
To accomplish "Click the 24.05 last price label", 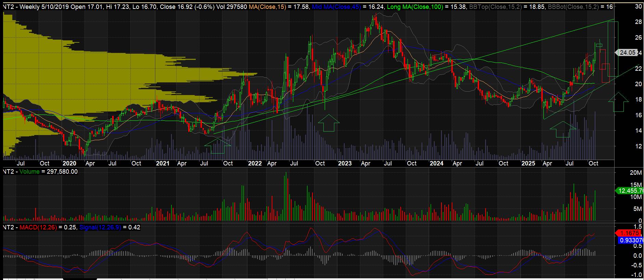I will [x=627, y=53].
